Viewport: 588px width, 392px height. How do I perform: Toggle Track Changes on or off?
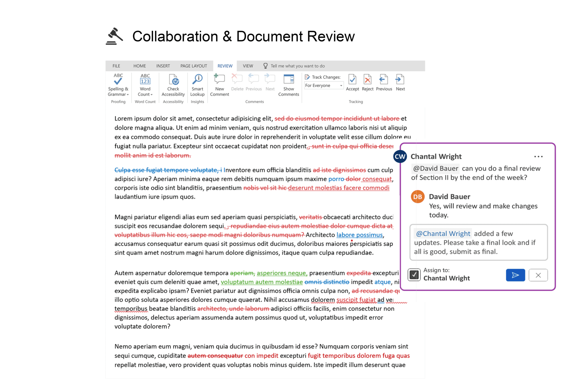tap(307, 77)
